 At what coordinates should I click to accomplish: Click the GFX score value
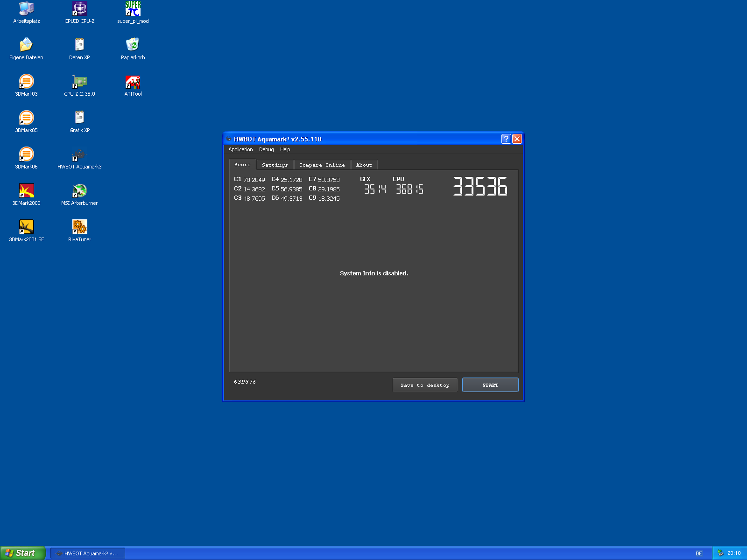(x=375, y=189)
